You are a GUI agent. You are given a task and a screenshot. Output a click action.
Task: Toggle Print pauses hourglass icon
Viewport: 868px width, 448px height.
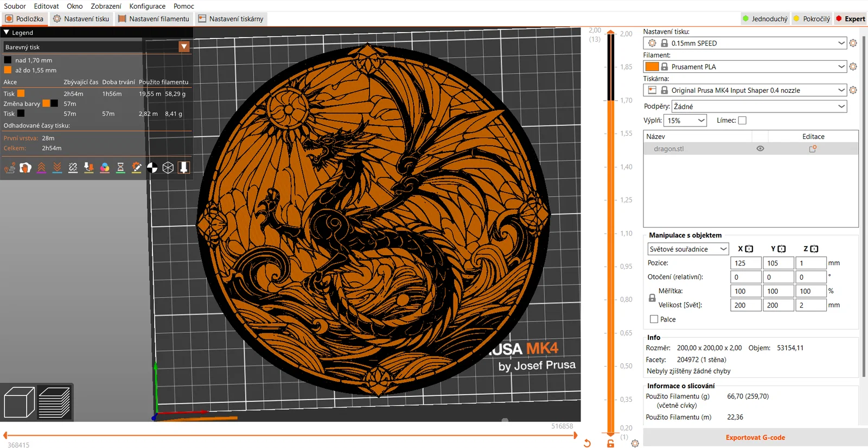[x=120, y=168]
